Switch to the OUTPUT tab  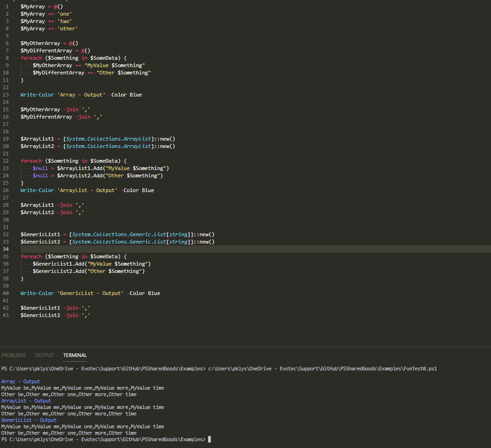(44, 355)
